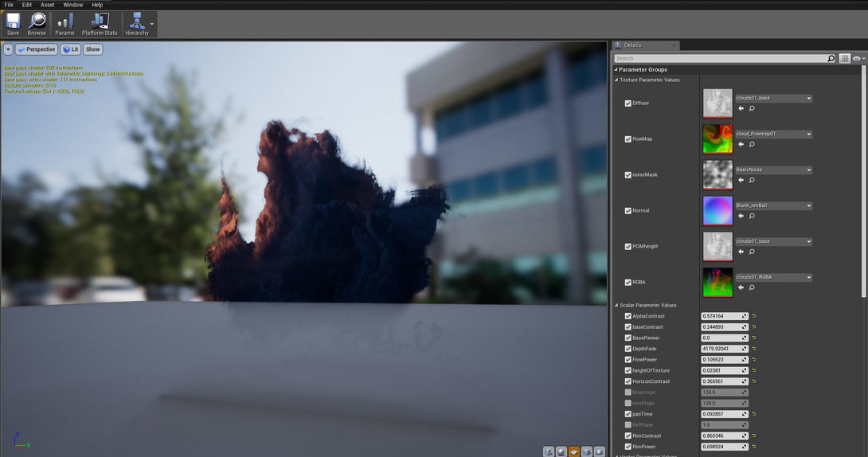Uncheck the noiseMask parameter checkbox

click(628, 175)
